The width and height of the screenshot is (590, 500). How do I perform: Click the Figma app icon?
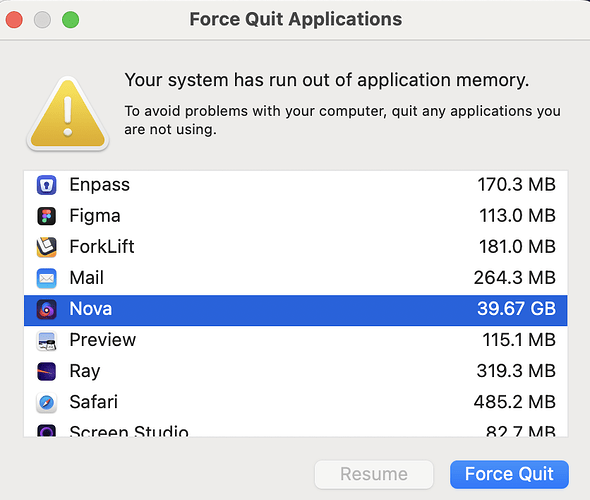46,216
